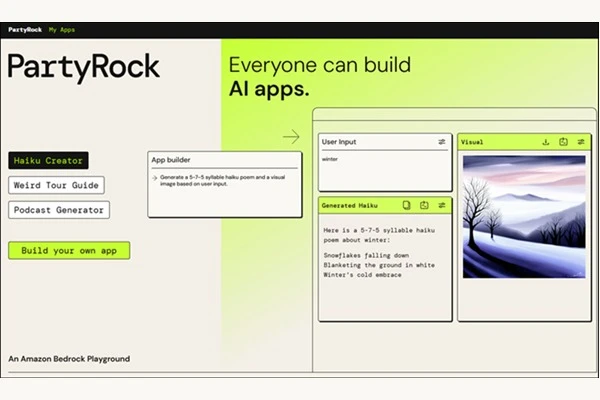The image size is (600, 400).
Task: Select the Weird Tour Guide example
Action: tap(56, 185)
